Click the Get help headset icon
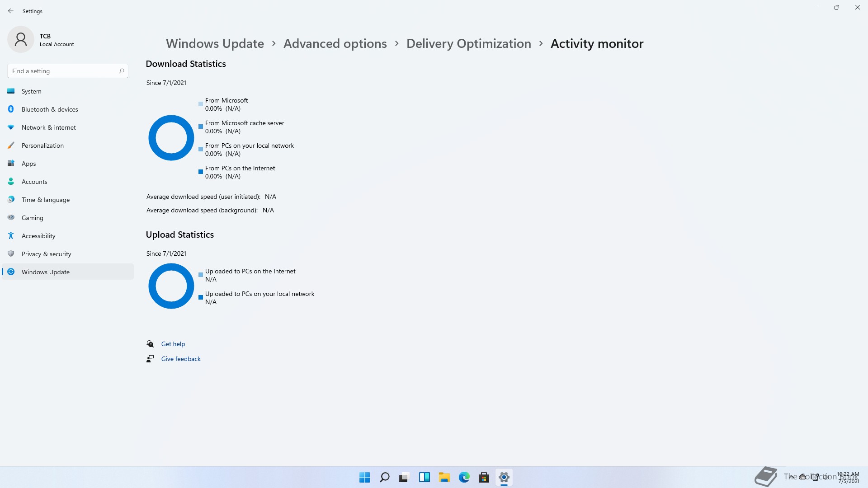Image resolution: width=868 pixels, height=488 pixels. [150, 344]
